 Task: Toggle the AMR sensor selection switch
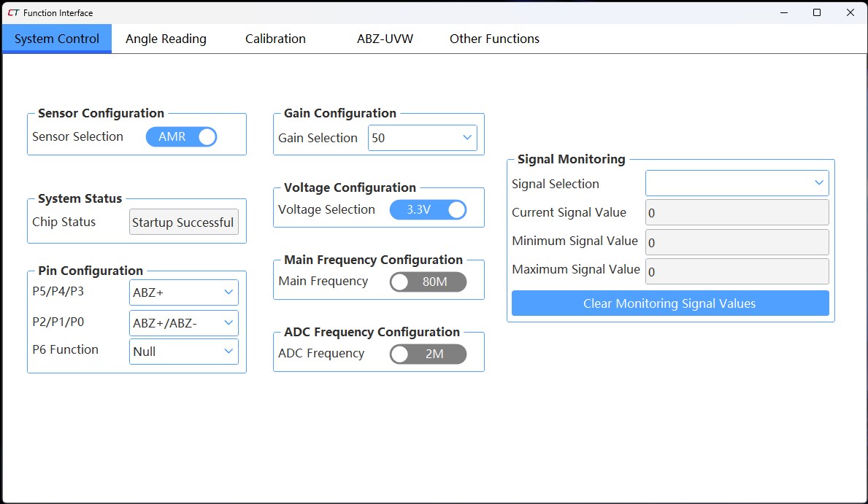(182, 137)
